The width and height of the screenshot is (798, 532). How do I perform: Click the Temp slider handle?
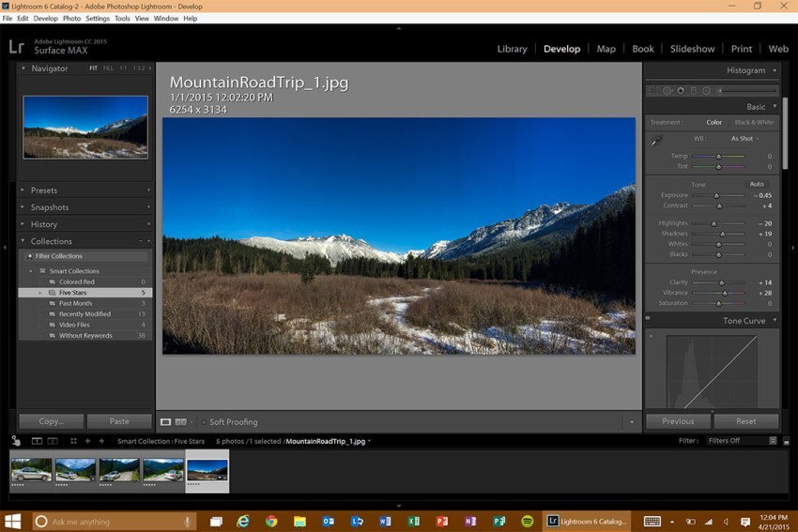pyautogui.click(x=718, y=157)
